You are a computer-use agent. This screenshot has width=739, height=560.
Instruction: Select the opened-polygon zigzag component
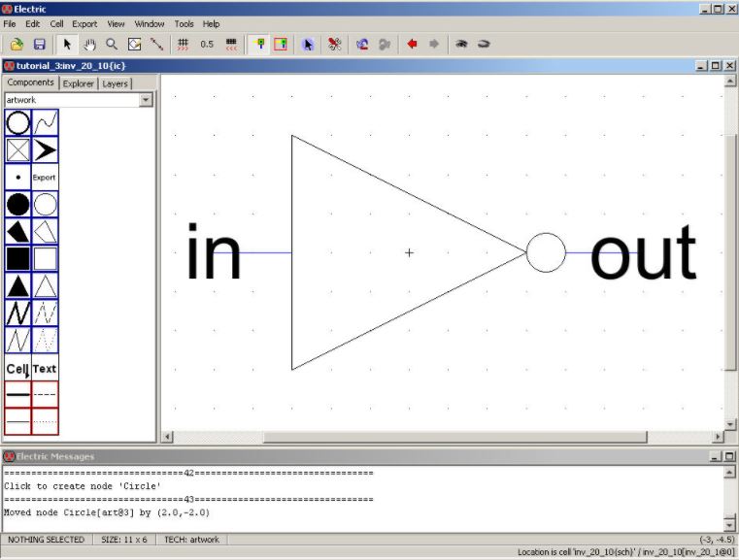17,313
